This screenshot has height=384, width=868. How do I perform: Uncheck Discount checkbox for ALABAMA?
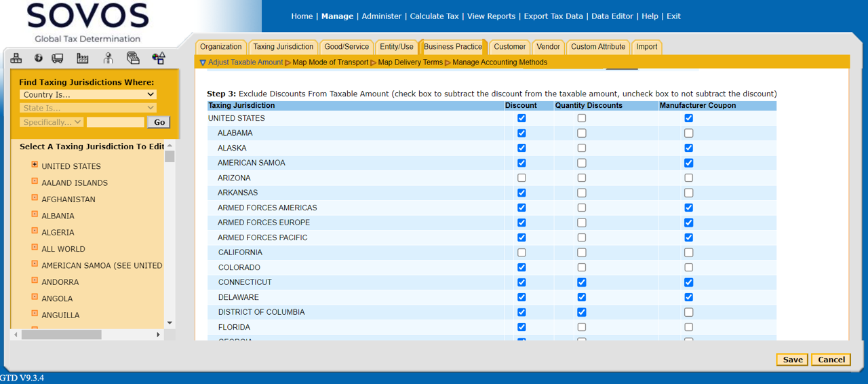(521, 133)
